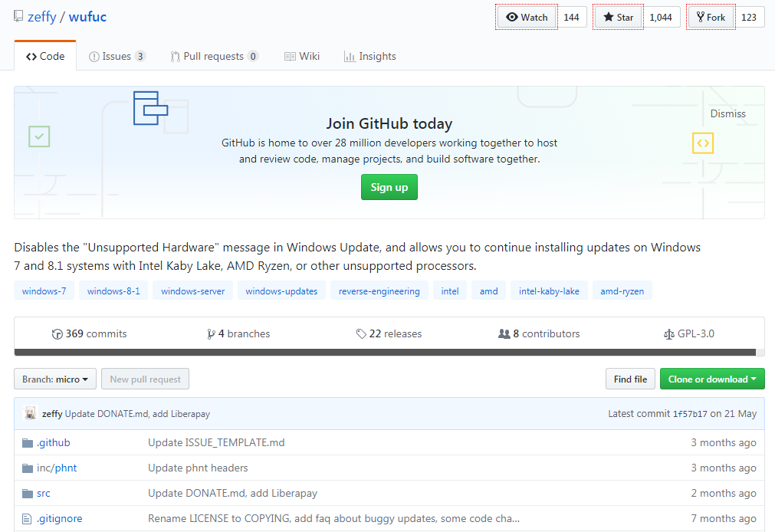View the 123 forks count
Viewport: 775px width, 532px height.
coord(749,18)
